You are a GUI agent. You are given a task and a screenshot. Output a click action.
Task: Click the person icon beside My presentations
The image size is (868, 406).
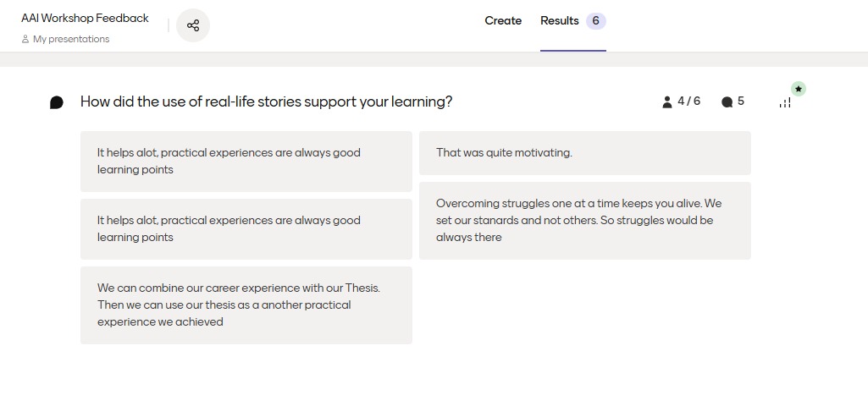(x=25, y=40)
